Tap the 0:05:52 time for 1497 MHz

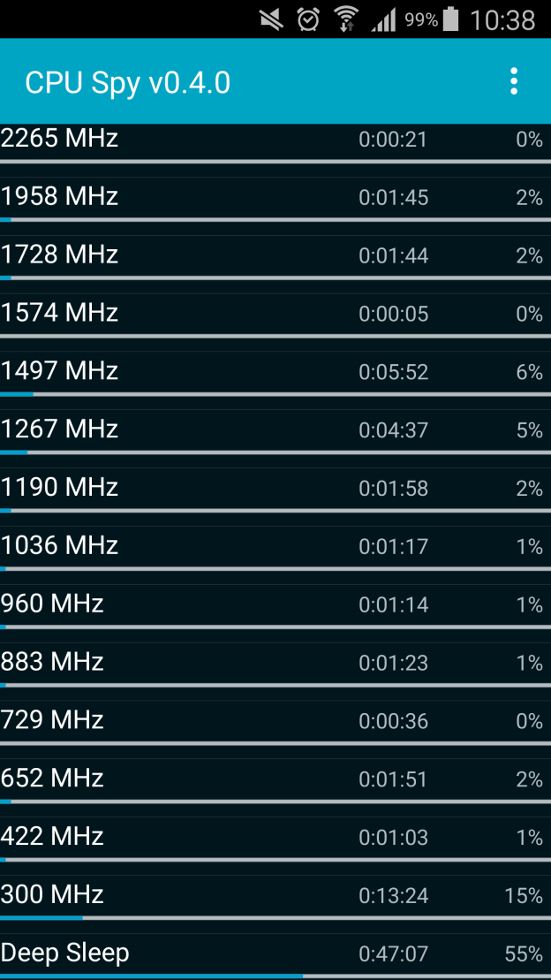click(x=393, y=372)
